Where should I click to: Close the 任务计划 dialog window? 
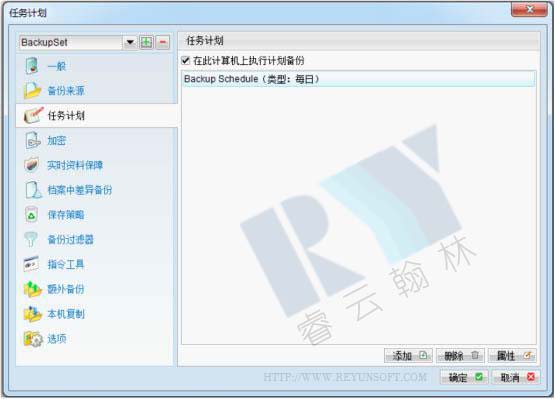(x=530, y=10)
